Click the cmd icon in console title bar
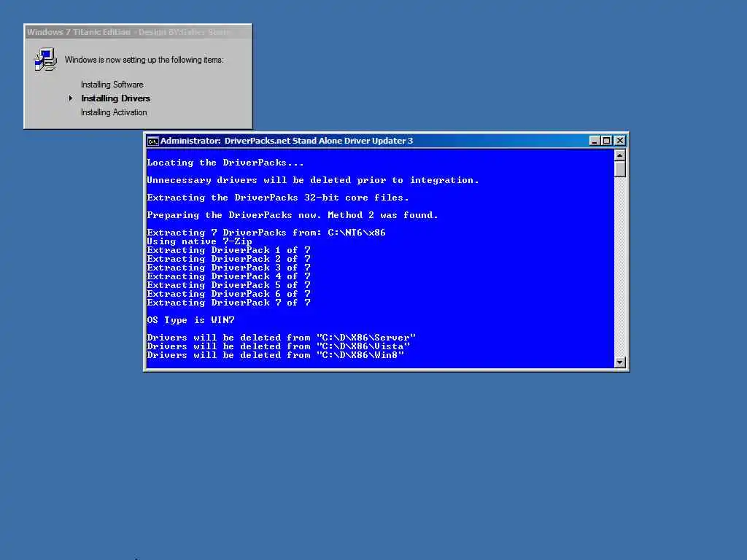Screen dimensions: 747x560 click(x=152, y=141)
